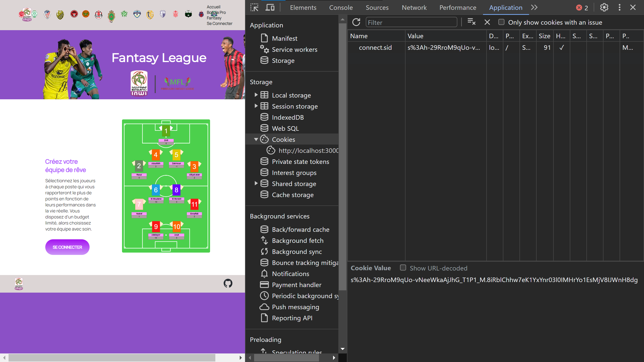Open the Manifest item
The image size is (644, 362).
point(285,38)
